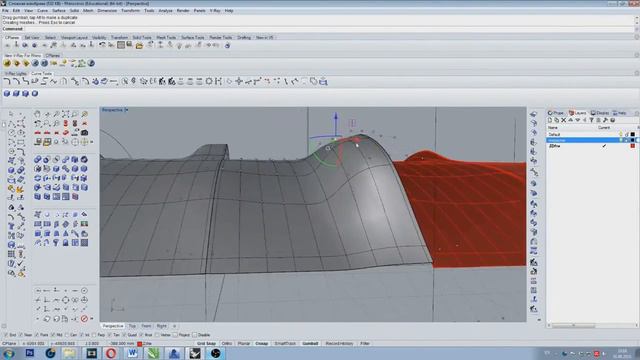
Task: Open the Display panel tab
Action: coord(600,113)
